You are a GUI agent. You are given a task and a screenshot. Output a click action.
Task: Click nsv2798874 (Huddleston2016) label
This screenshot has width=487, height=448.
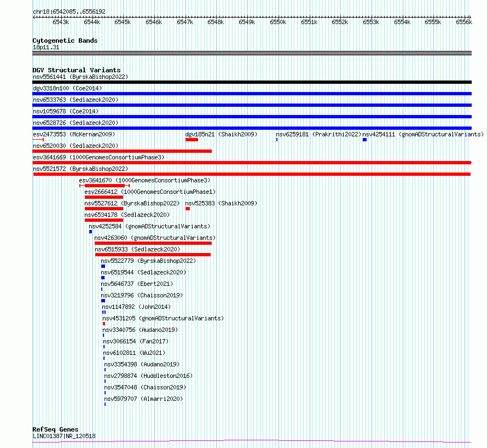point(148,376)
